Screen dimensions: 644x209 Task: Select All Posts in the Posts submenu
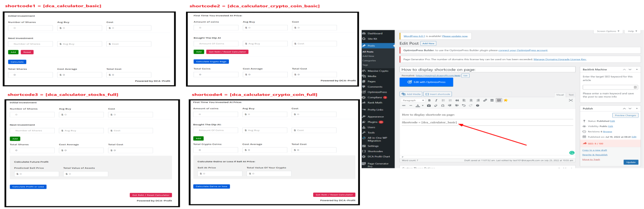tap(368, 51)
